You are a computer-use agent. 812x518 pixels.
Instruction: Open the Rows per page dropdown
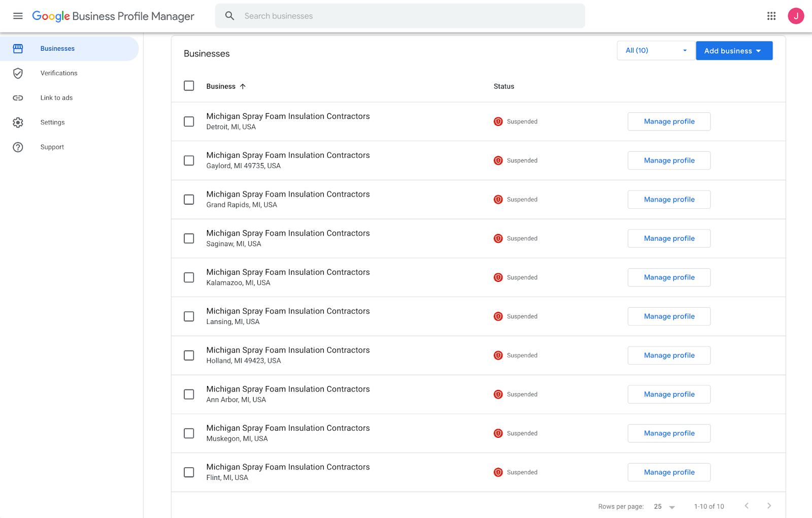pos(664,506)
